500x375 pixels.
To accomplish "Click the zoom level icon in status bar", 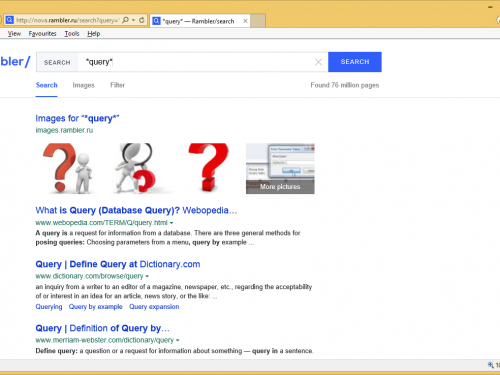I will 491,365.
